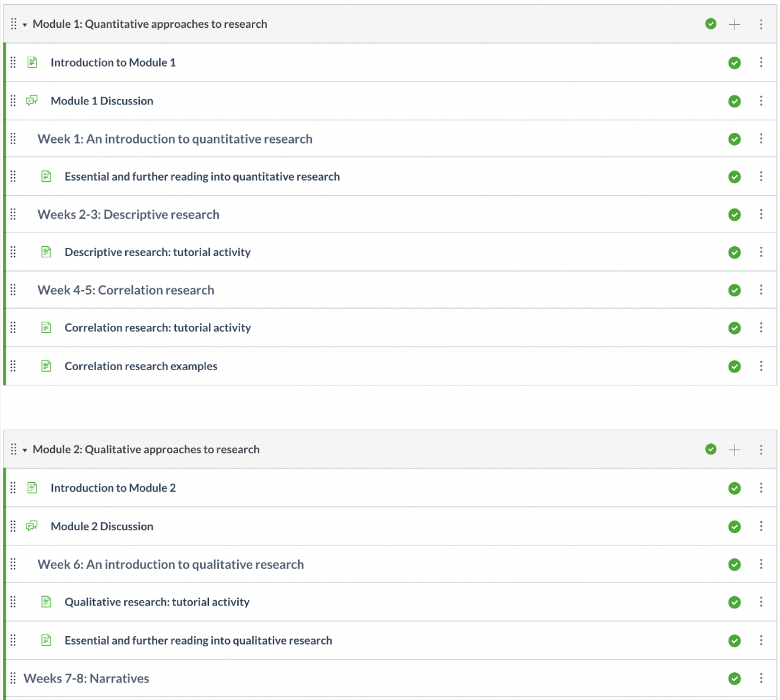Toggle publish check for Weeks 2-3: Descriptive research

[735, 214]
